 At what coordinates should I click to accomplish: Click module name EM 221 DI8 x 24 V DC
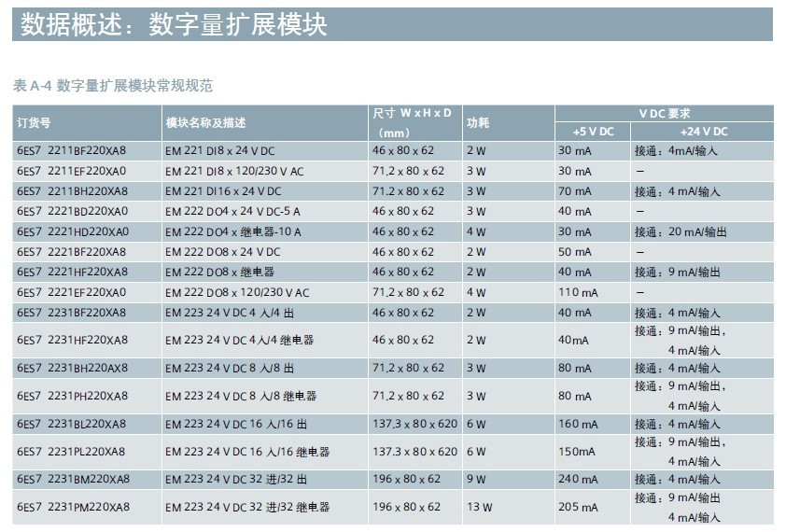220,151
